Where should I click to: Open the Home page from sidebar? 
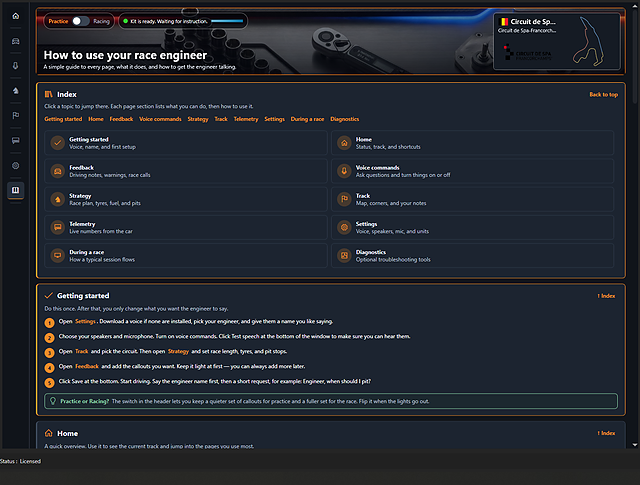16,16
